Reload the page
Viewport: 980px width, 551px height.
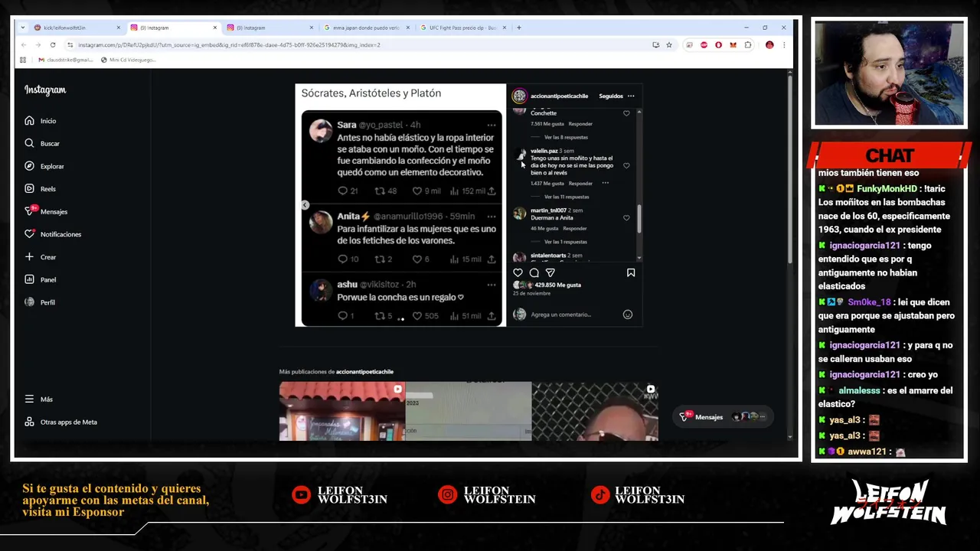coord(53,45)
